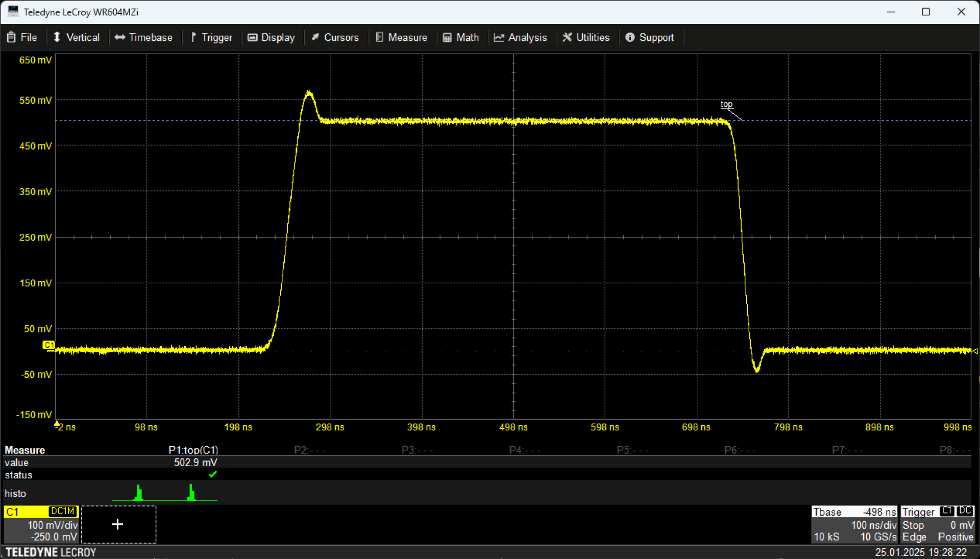The height and width of the screenshot is (559, 980).
Task: Click the Utilities wrench icon
Action: (567, 37)
